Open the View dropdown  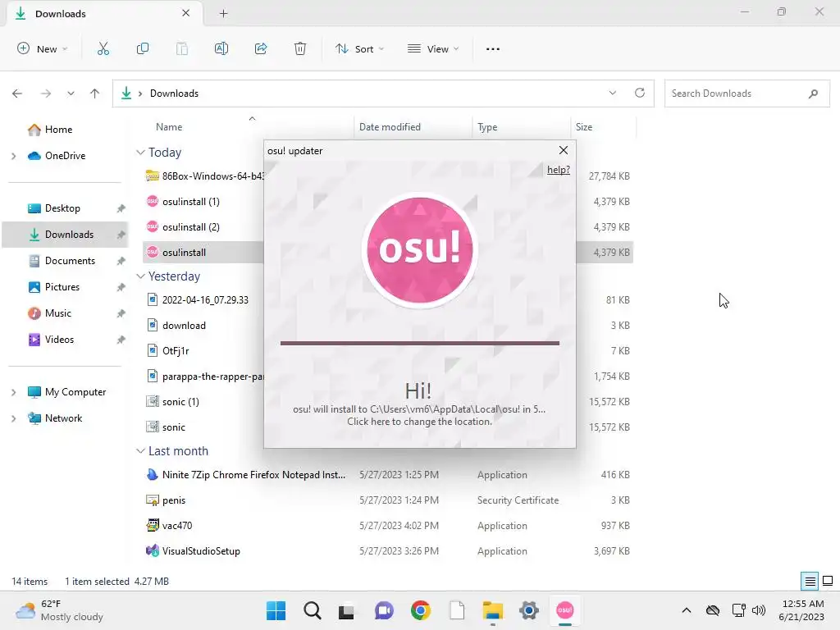click(x=433, y=48)
